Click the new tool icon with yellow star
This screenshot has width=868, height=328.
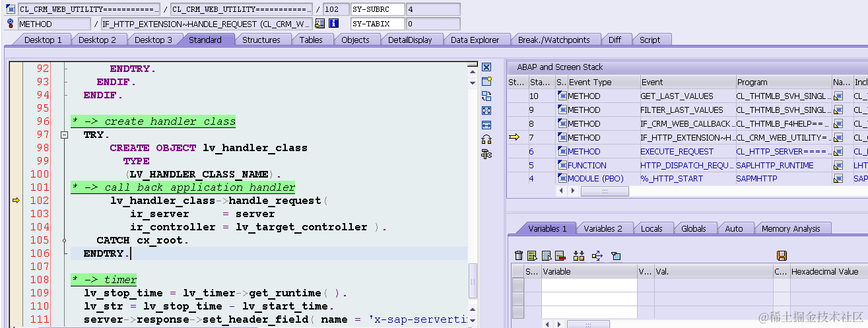click(486, 81)
